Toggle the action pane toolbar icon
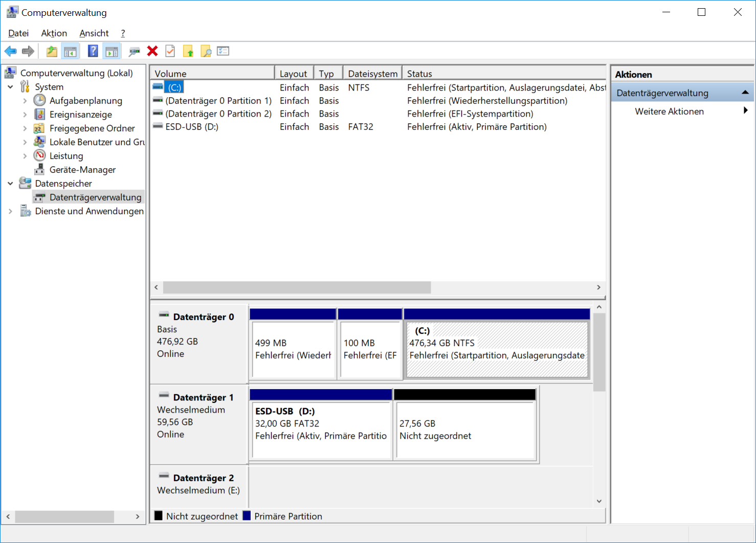756x543 pixels. coord(112,51)
